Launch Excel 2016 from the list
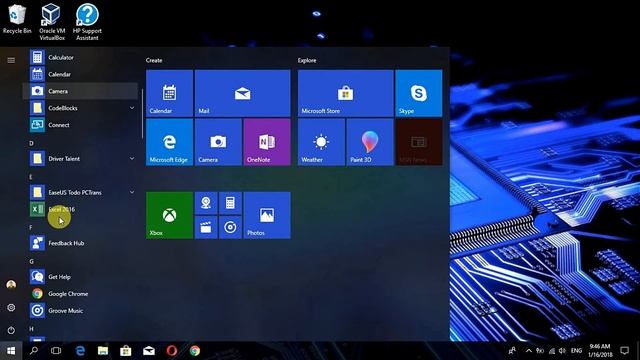Viewport: 640px width, 360px height. [x=80, y=209]
